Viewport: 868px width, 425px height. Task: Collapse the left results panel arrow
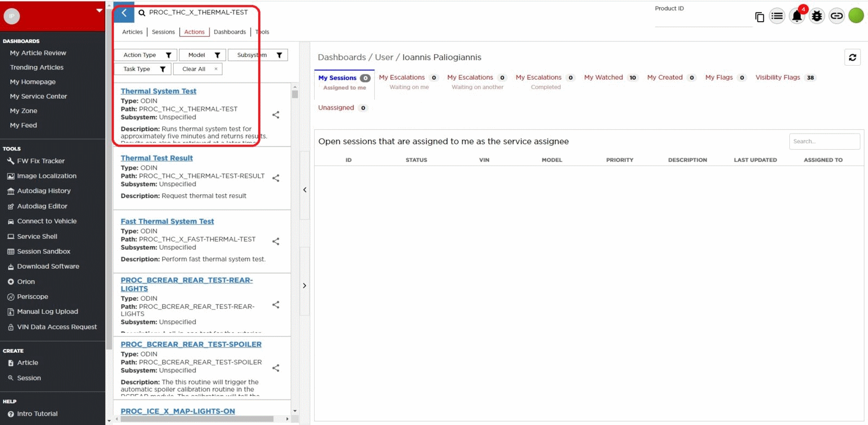click(x=304, y=190)
